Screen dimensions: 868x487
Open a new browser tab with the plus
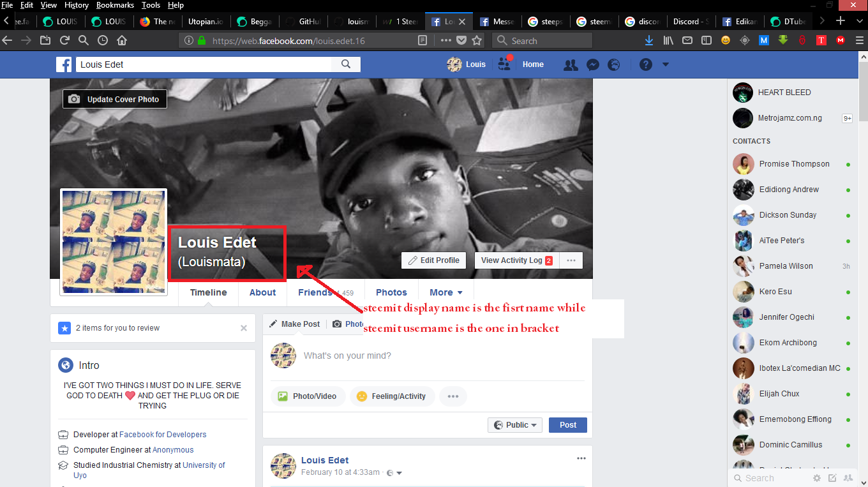click(841, 20)
